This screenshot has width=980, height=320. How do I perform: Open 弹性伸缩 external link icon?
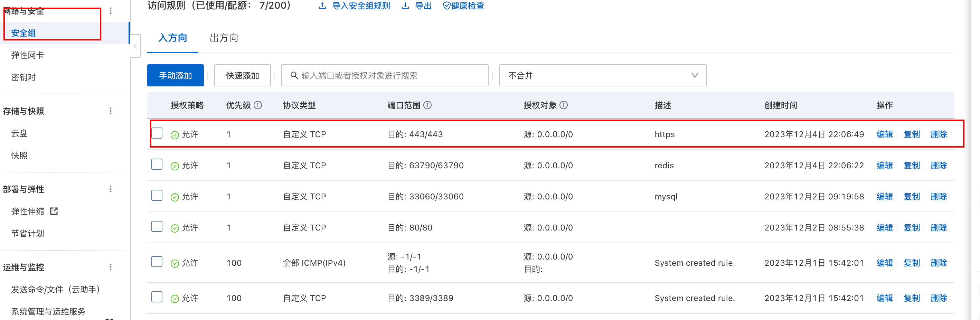54,211
